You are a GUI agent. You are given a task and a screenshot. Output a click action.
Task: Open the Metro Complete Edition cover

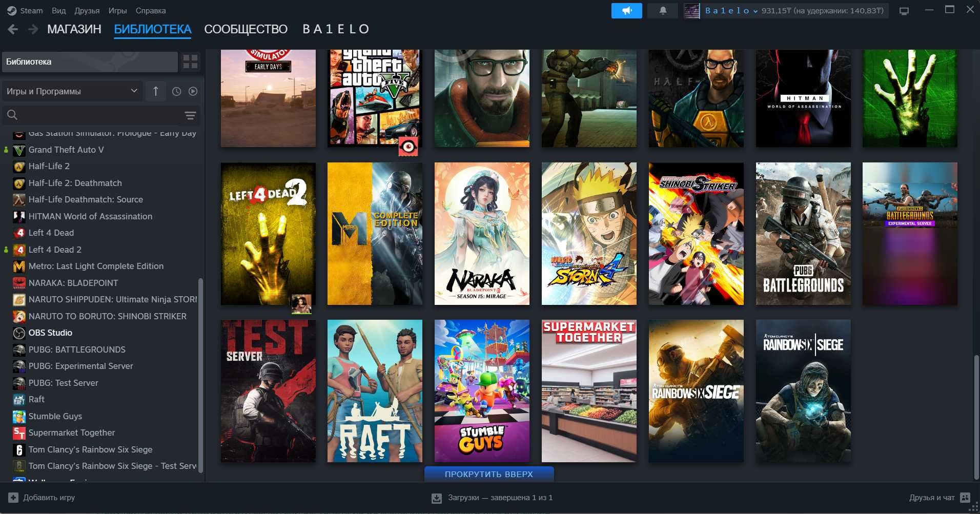click(x=375, y=234)
